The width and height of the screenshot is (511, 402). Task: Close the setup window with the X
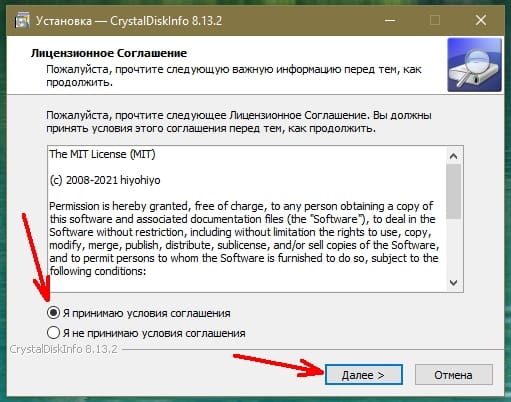pyautogui.click(x=481, y=21)
